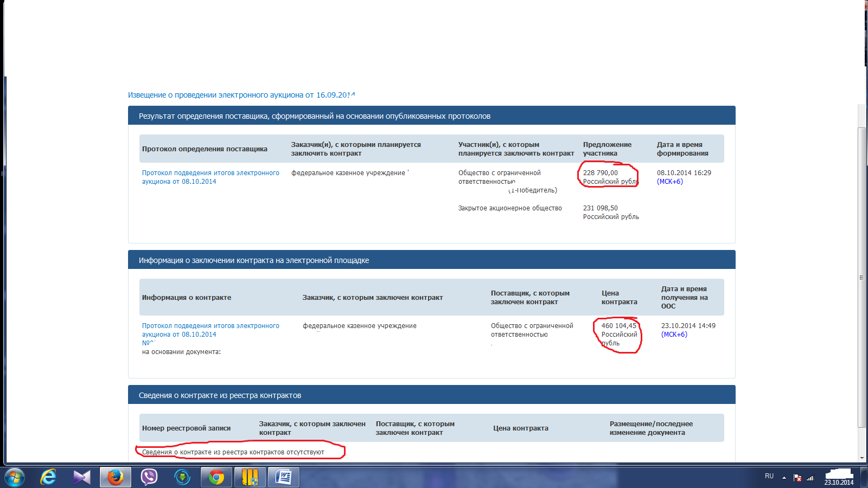Open the green download arrow app
The height and width of the screenshot is (488, 868).
point(182,477)
